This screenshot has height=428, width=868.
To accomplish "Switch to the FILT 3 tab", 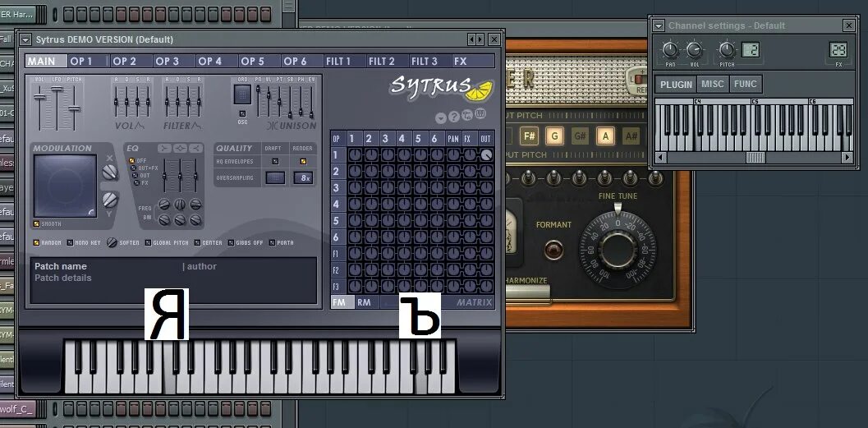I will (x=430, y=61).
